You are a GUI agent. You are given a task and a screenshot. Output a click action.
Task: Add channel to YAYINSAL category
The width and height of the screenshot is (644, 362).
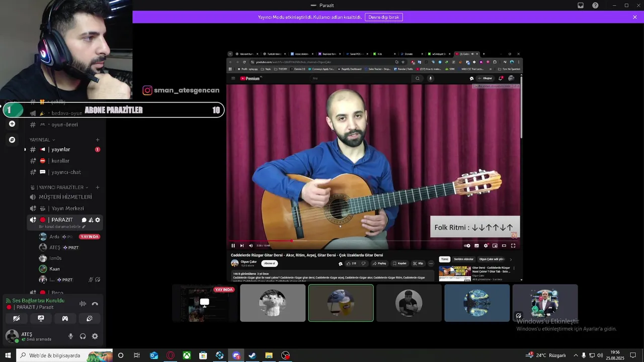tap(98, 140)
